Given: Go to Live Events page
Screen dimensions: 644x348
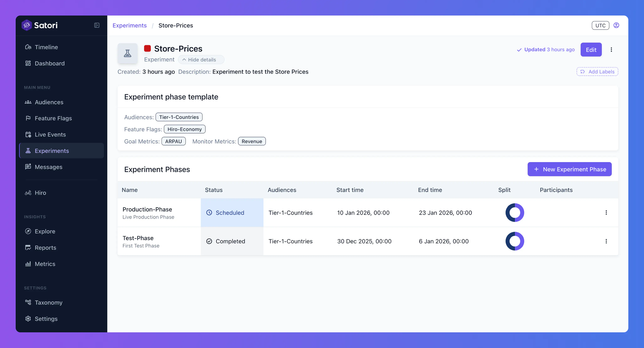Looking at the screenshot, I should point(50,134).
